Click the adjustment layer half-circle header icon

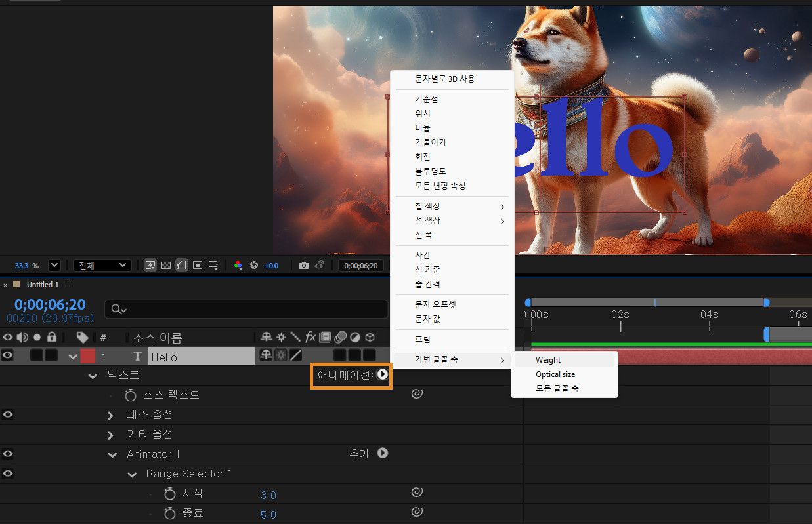pos(355,337)
